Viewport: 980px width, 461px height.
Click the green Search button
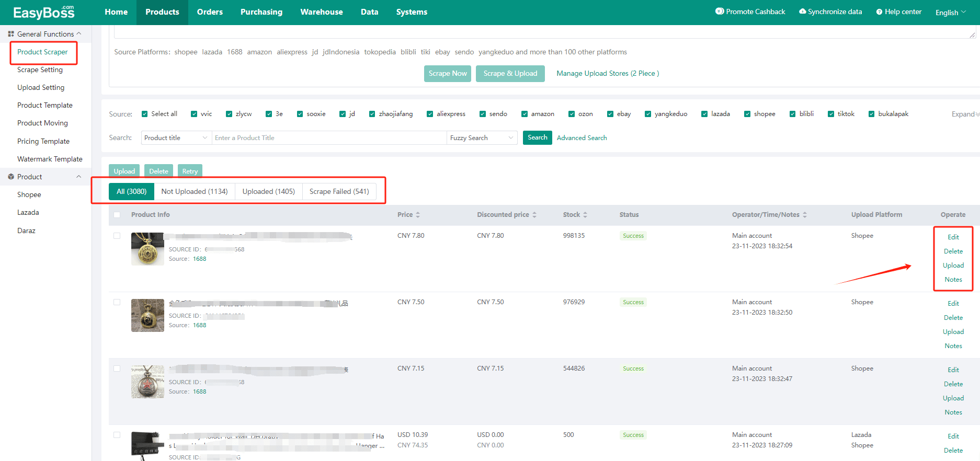(538, 137)
